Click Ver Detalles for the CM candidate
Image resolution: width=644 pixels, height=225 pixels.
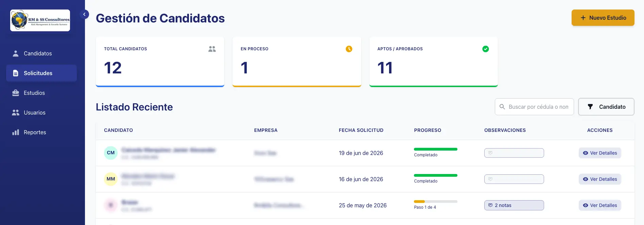pyautogui.click(x=600, y=153)
